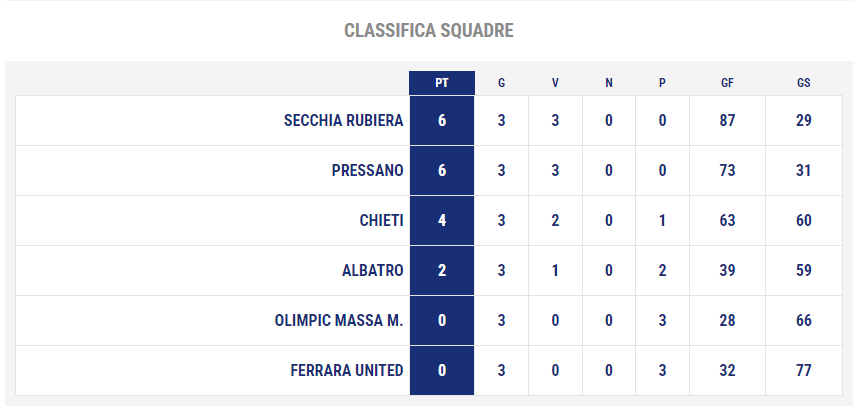This screenshot has width=862, height=412.
Task: Click the CLASSIFICA SQUADRE heading
Action: [429, 30]
